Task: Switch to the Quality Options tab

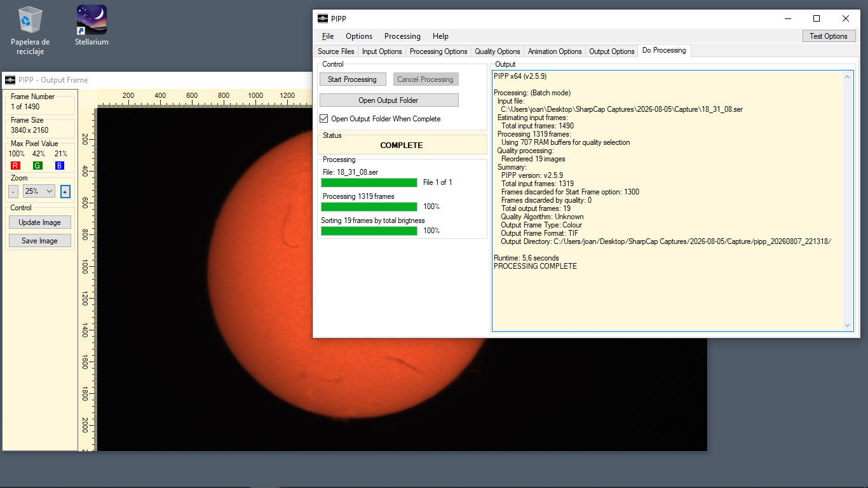Action: 498,51
